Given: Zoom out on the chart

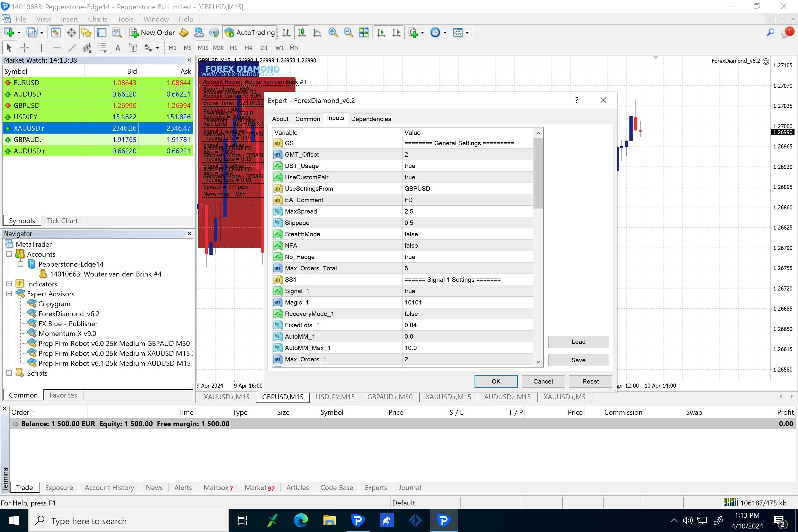Looking at the screenshot, I should click(349, 33).
